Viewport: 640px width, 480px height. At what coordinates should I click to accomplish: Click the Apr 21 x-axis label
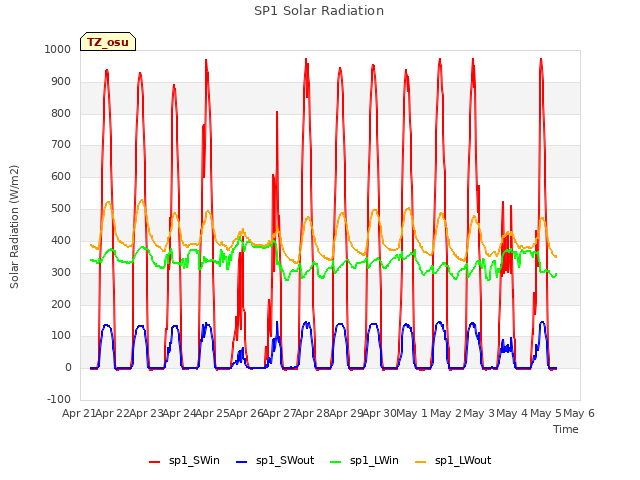tap(79, 413)
